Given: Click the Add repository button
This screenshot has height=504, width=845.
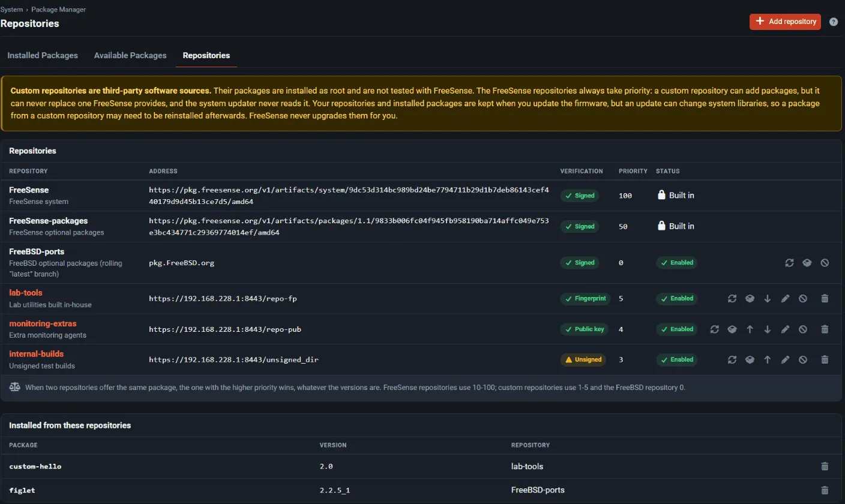Looking at the screenshot, I should tap(785, 22).
